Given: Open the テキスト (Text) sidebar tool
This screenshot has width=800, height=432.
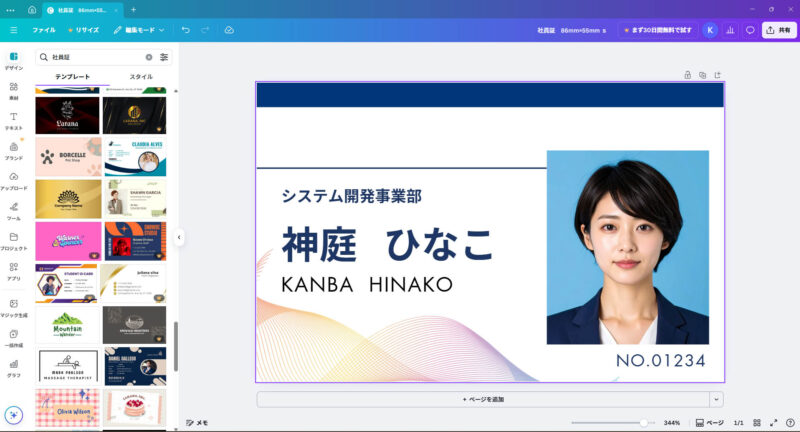Looking at the screenshot, I should tap(14, 120).
